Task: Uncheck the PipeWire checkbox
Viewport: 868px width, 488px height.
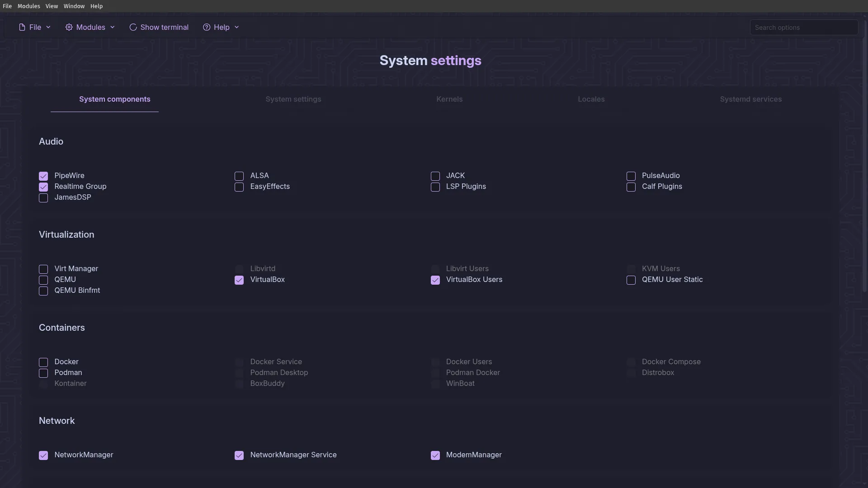Action: [x=43, y=176]
